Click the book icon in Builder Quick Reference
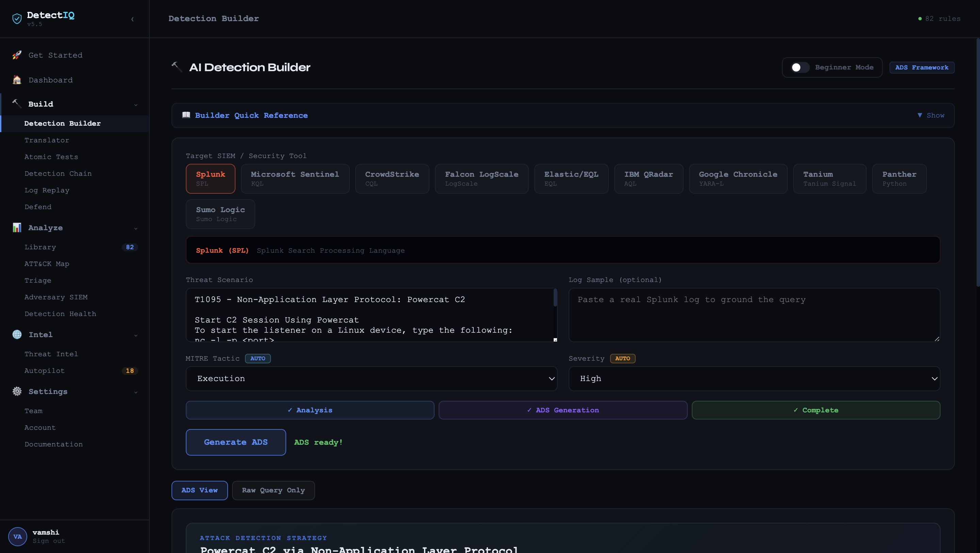The height and width of the screenshot is (553, 980). (x=186, y=115)
